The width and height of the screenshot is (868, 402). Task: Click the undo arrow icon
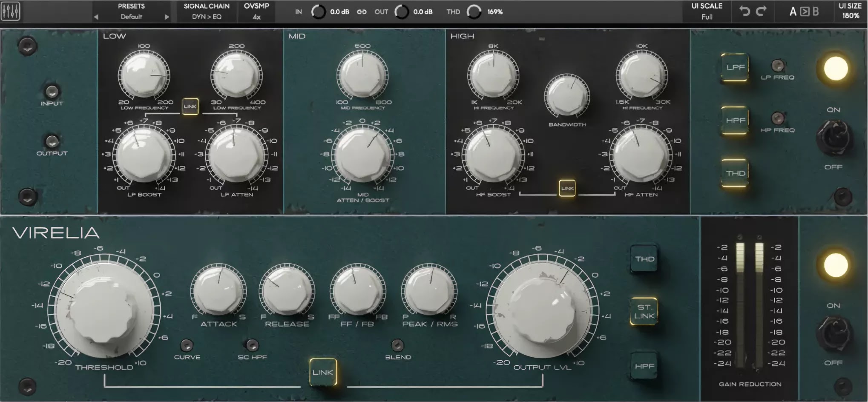point(744,11)
